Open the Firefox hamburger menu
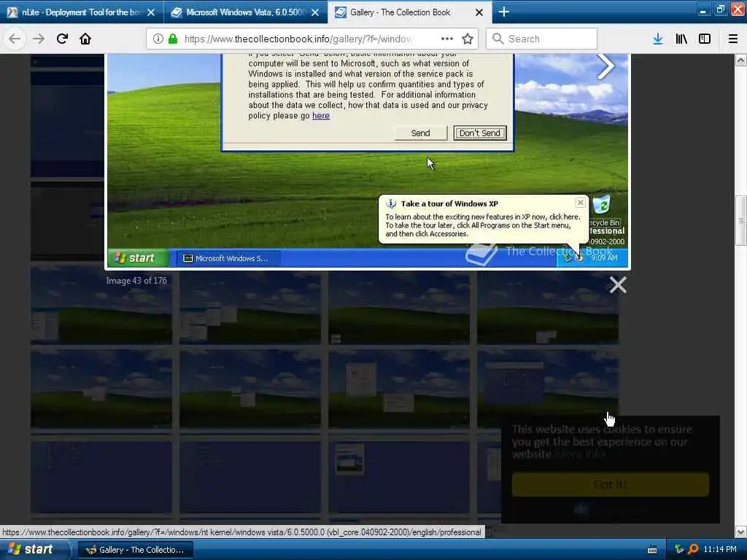747x560 pixels. point(733,39)
